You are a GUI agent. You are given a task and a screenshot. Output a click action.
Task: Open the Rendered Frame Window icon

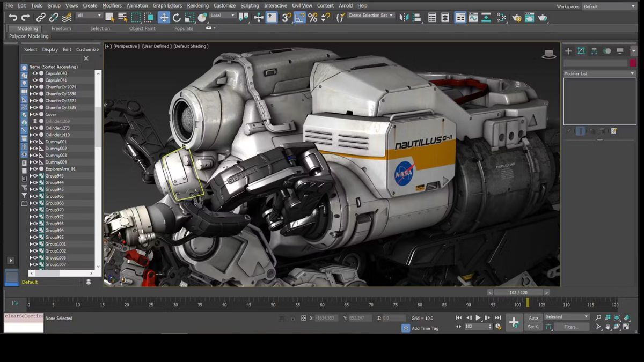[530, 18]
